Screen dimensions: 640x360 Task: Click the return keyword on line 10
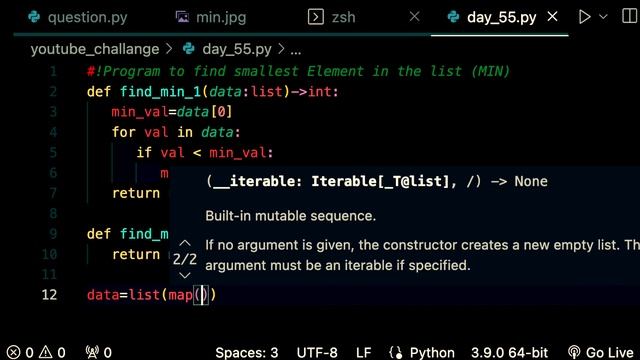click(x=136, y=254)
